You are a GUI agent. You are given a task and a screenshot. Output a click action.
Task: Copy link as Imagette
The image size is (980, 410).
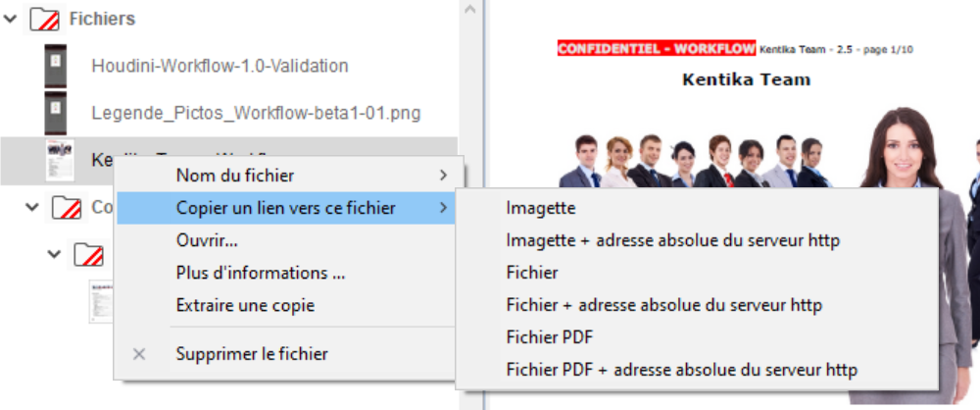(541, 208)
